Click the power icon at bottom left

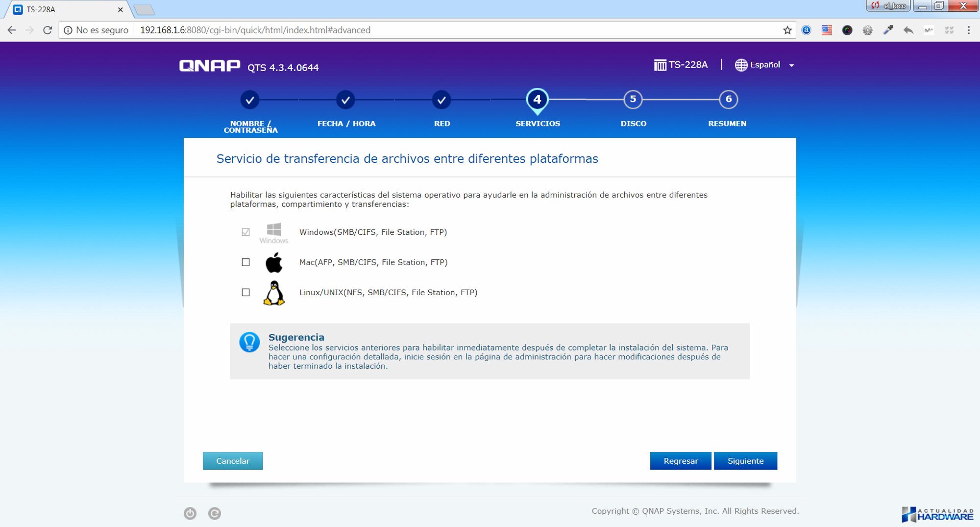pos(190,513)
